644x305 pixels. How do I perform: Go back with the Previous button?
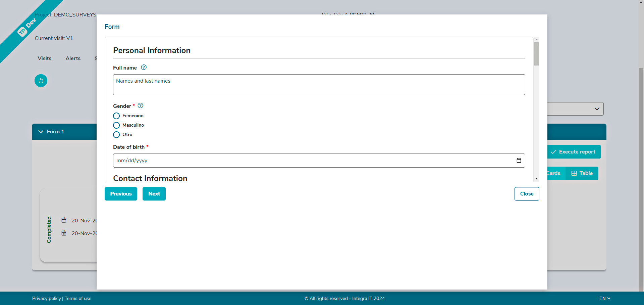(121, 194)
